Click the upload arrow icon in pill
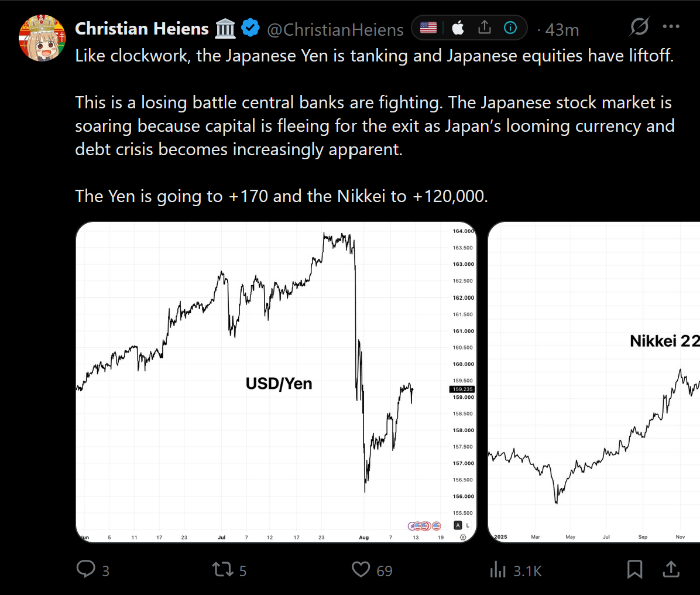The height and width of the screenshot is (595, 700). [485, 28]
